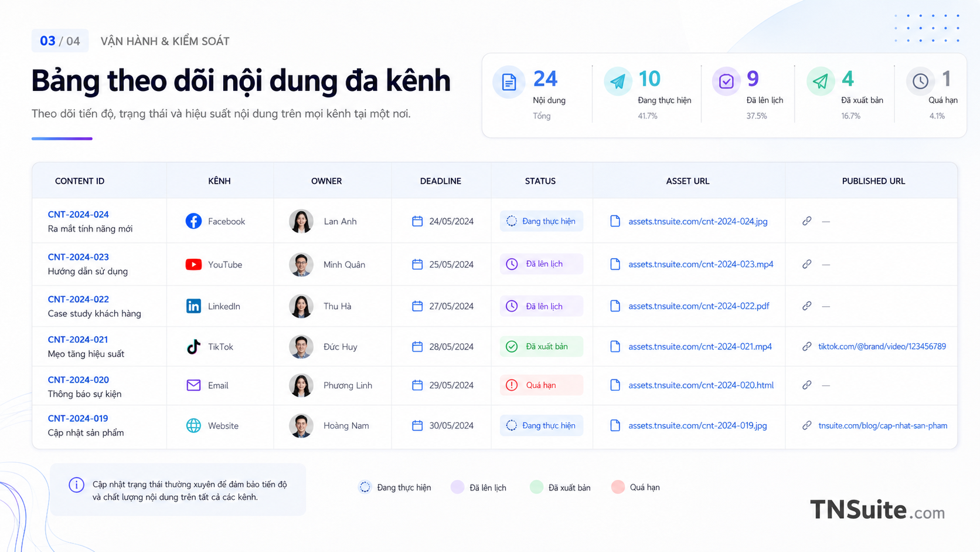This screenshot has width=980, height=552.
Task: Click the Website globe icon
Action: (193, 426)
